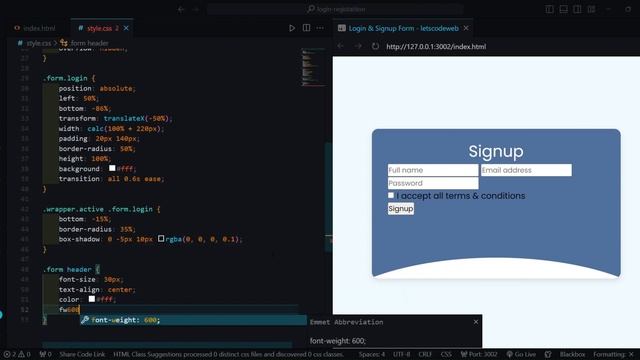This screenshot has height=360, width=640.
Task: Click the HTML Class Suggestions status message
Action: tap(229, 354)
